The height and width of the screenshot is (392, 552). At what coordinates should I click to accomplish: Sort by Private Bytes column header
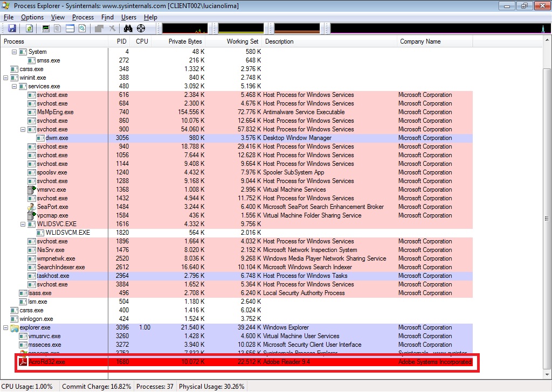[178, 41]
